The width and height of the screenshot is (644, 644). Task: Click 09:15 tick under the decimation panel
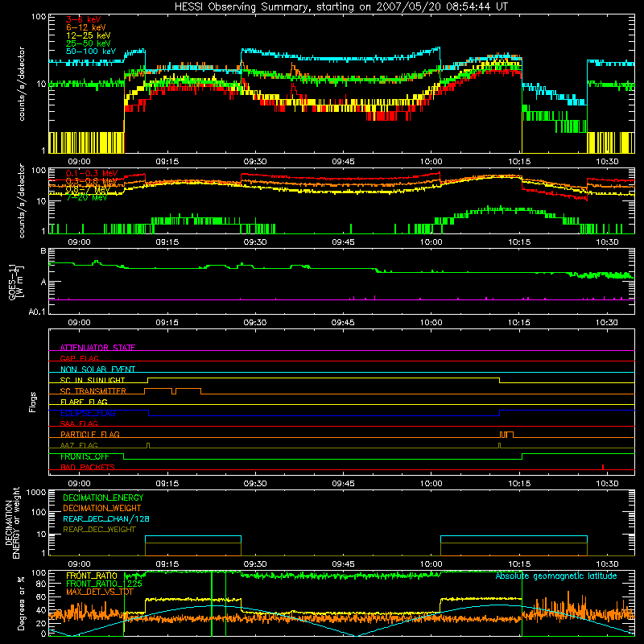(167, 564)
